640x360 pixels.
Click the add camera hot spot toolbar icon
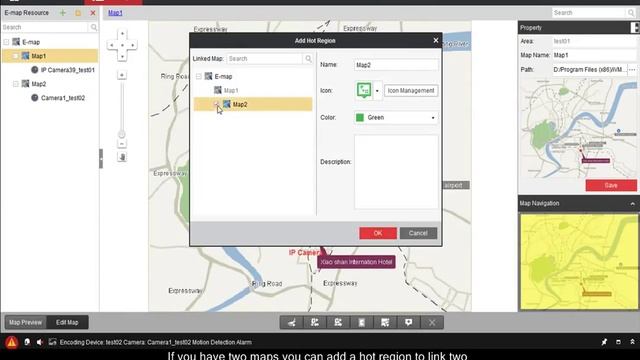[292, 322]
